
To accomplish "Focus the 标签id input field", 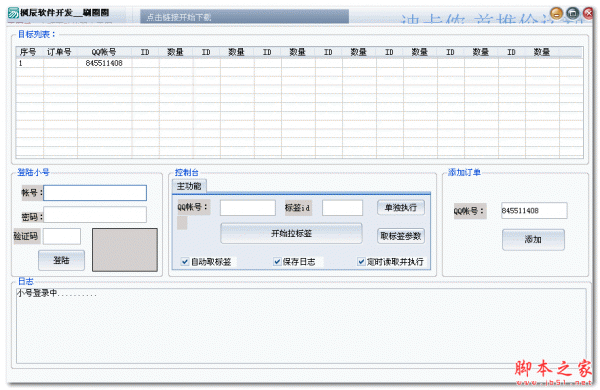I will coord(342,208).
